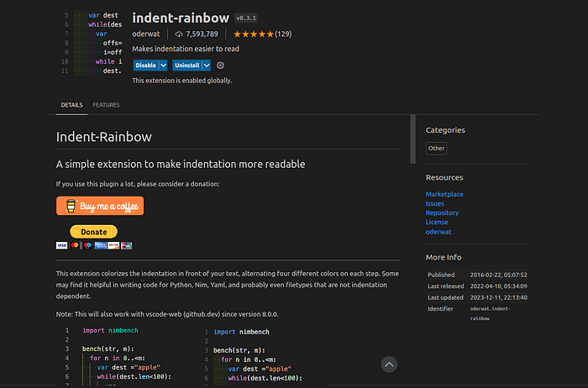The image size is (588, 388).
Task: Open the Marketplace resource link
Action: (444, 194)
